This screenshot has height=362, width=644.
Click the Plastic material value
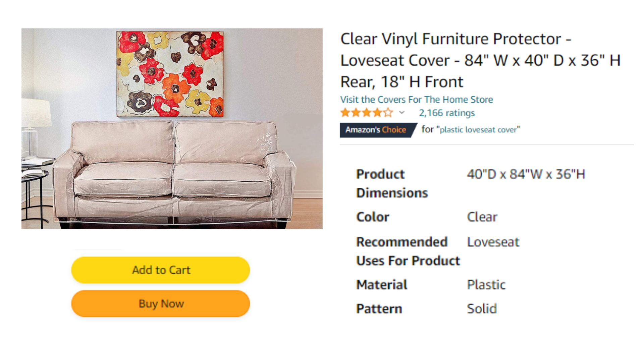click(x=486, y=285)
